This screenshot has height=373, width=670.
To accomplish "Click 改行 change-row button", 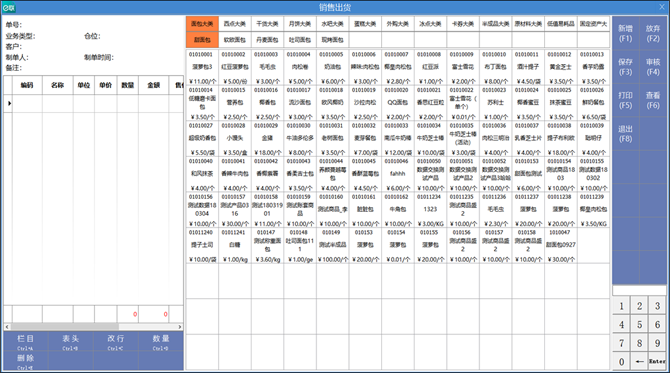I will (116, 342).
